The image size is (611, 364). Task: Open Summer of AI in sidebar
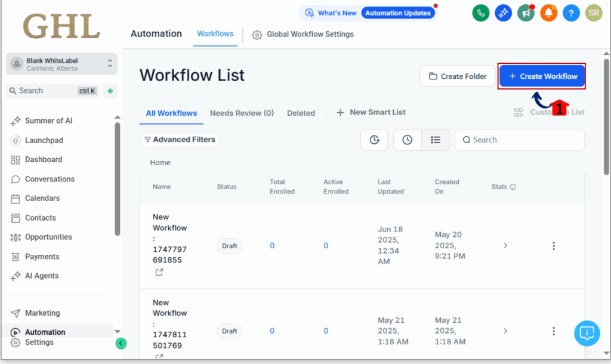point(49,121)
